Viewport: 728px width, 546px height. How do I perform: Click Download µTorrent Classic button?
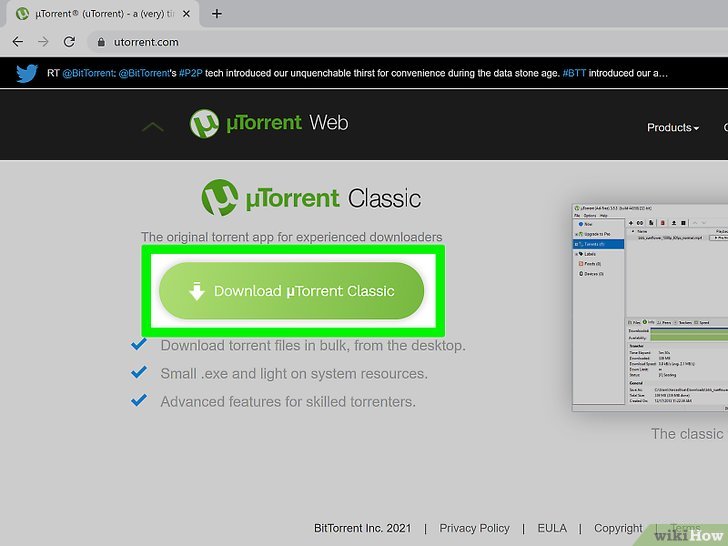(x=291, y=291)
